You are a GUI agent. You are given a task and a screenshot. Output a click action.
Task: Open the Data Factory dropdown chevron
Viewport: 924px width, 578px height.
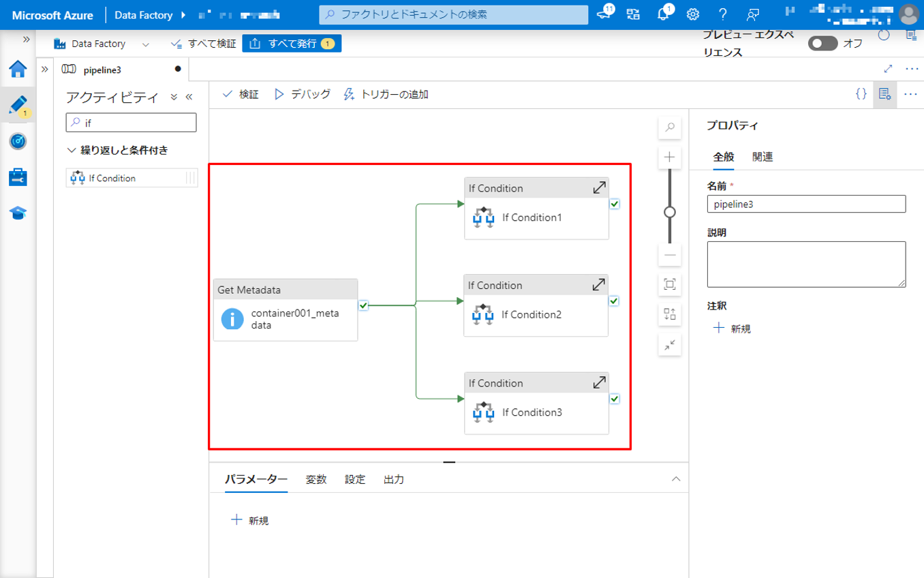145,44
